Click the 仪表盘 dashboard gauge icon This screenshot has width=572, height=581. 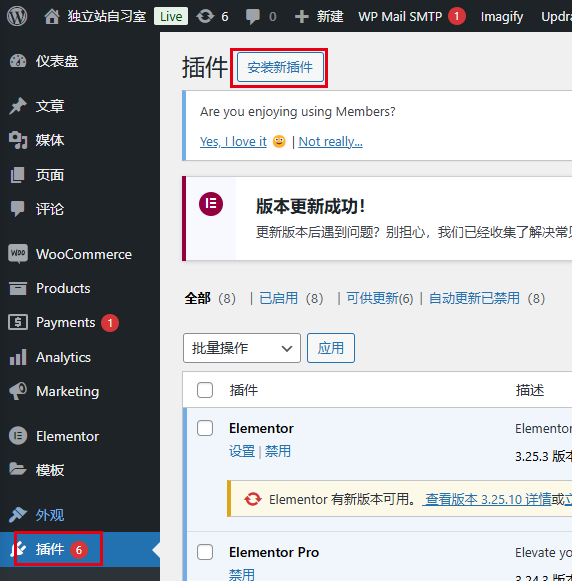[x=18, y=61]
